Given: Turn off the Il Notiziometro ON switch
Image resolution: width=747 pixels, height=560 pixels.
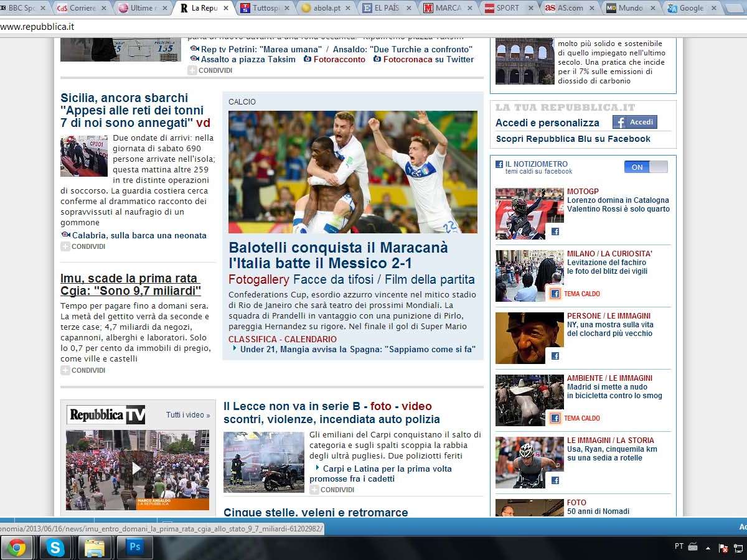Looking at the screenshot, I should point(646,167).
